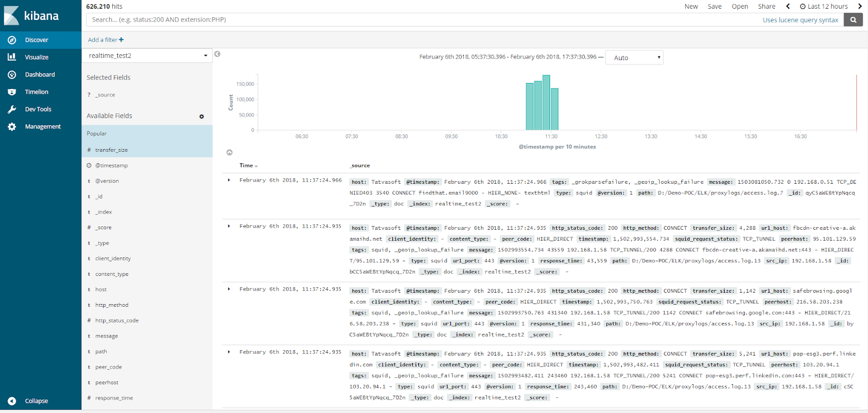Sort by the Time column arrow
The width and height of the screenshot is (868, 413).
coord(256,166)
